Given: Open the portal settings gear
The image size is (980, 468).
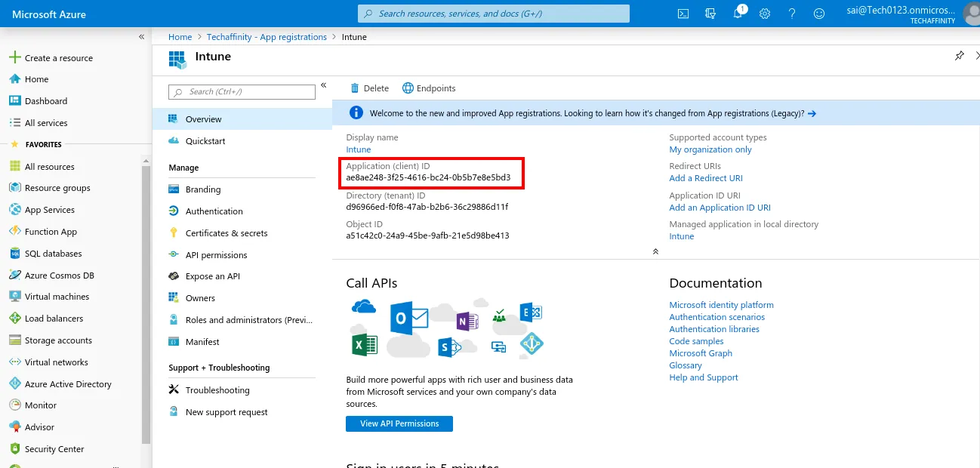Looking at the screenshot, I should pyautogui.click(x=765, y=14).
